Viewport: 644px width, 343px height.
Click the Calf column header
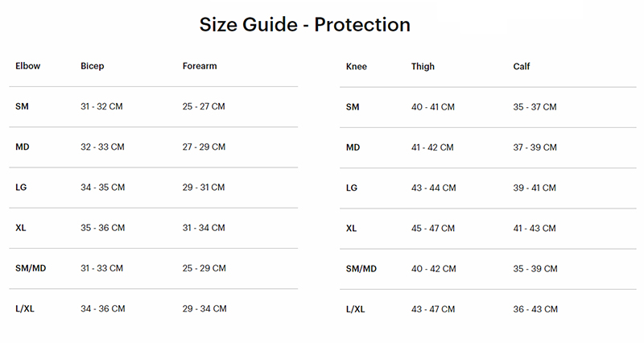[522, 67]
